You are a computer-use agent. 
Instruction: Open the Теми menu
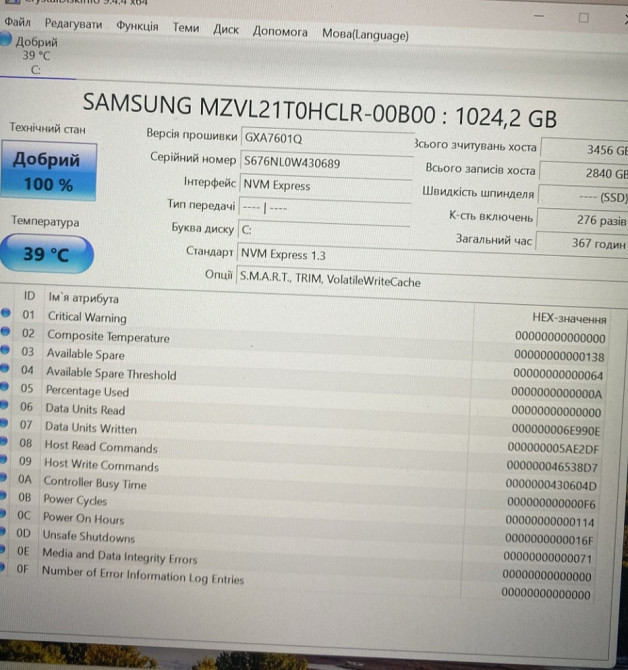tap(186, 28)
